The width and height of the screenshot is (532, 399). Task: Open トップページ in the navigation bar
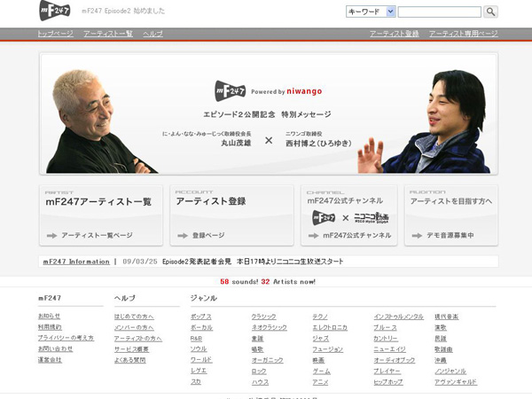tap(55, 34)
